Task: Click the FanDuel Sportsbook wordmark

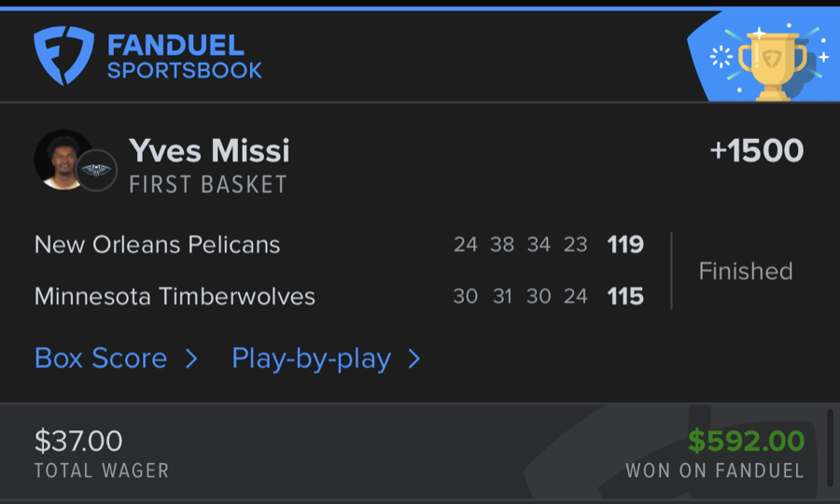Action: pyautogui.click(x=185, y=56)
